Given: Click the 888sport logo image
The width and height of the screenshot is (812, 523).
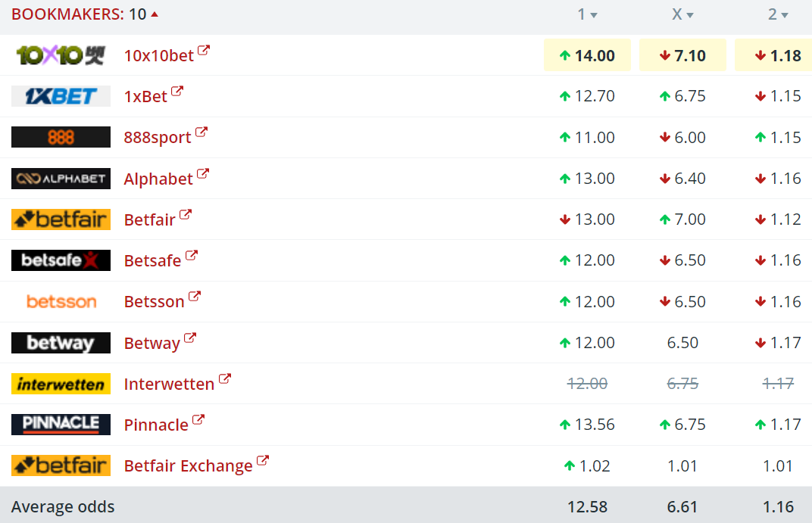Looking at the screenshot, I should click(x=61, y=137).
